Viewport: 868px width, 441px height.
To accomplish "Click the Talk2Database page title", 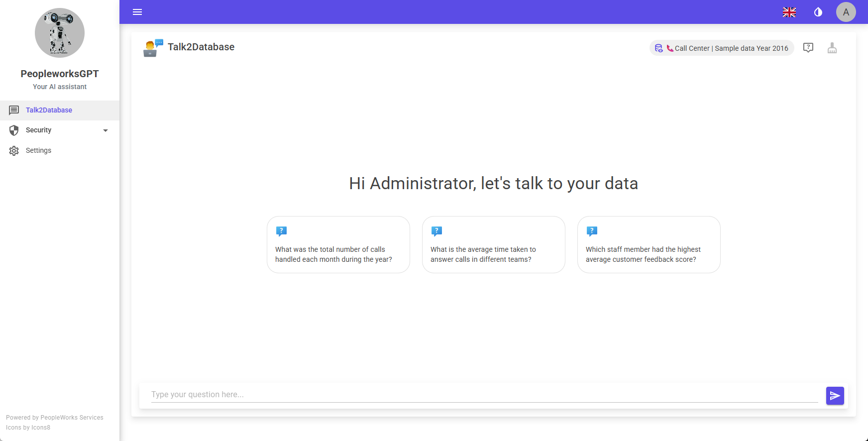I will [201, 47].
